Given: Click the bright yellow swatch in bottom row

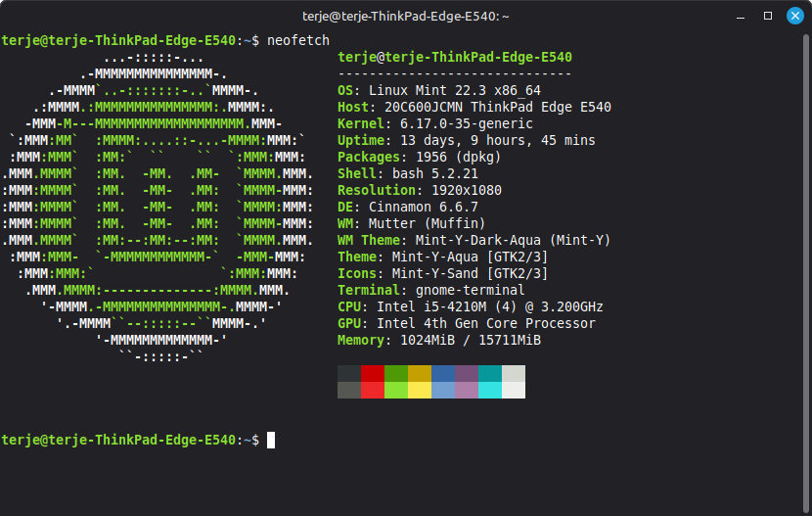Looking at the screenshot, I should pyautogui.click(x=420, y=390).
